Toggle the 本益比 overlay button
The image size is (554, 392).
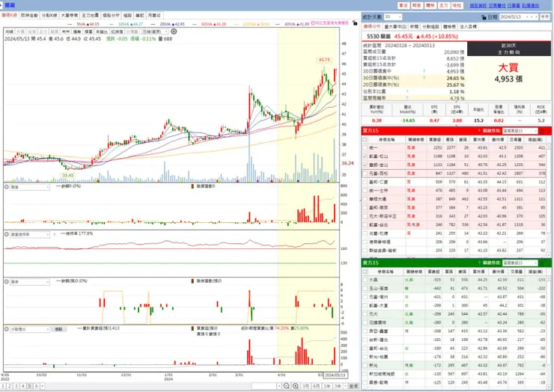[101, 31]
